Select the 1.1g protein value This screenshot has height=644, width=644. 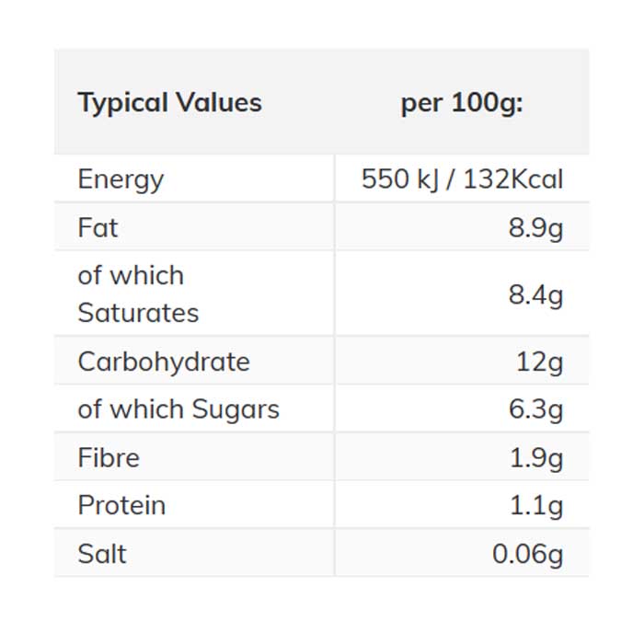point(535,505)
